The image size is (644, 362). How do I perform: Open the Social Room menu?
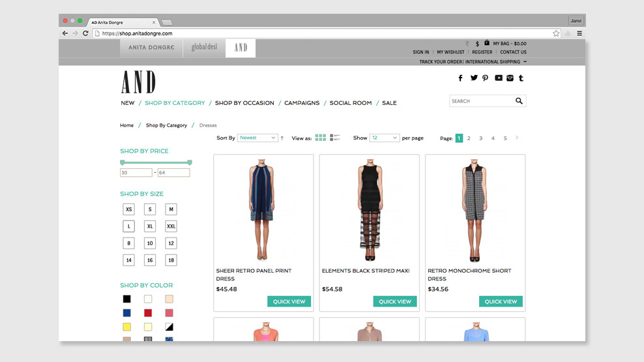(x=351, y=103)
